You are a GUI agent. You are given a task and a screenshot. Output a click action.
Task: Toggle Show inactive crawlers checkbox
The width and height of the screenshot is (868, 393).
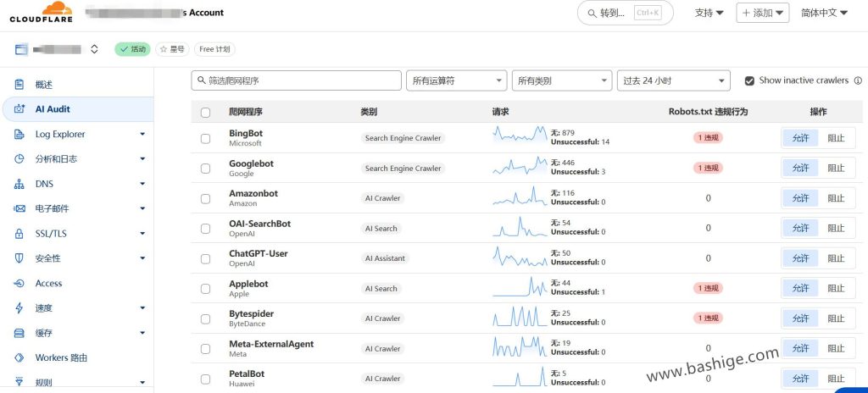point(749,80)
